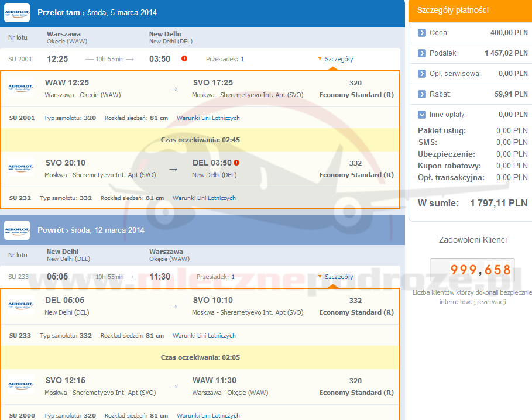Click red alert icon beside DEL 03:50
This screenshot has height=420, width=532.
pyautogui.click(x=236, y=163)
